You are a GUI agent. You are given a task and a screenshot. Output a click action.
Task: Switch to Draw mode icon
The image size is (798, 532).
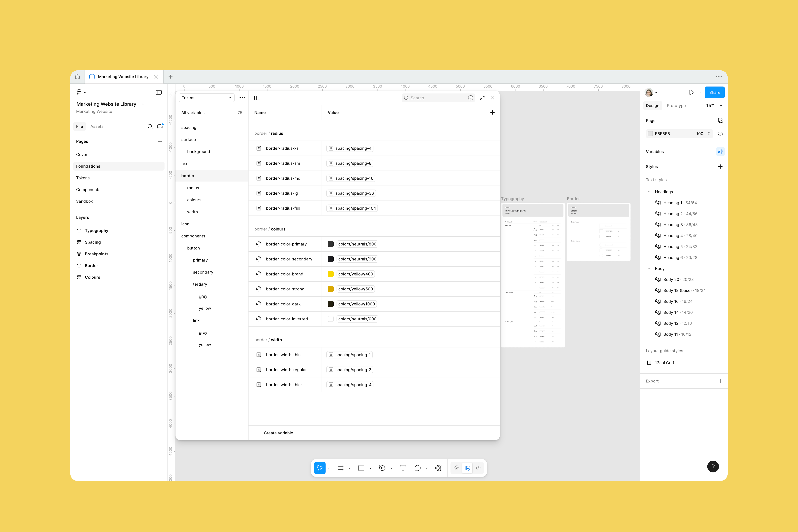click(456, 468)
